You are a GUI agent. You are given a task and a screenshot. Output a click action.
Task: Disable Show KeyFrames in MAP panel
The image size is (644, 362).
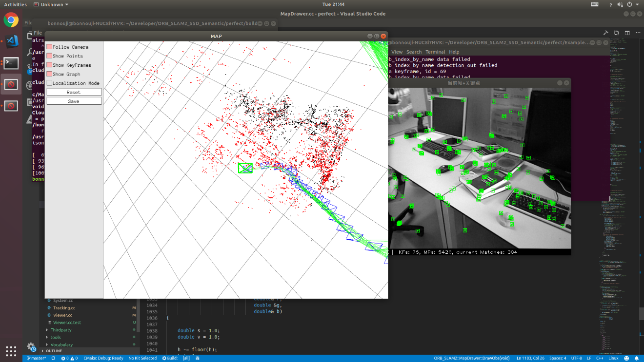tap(49, 65)
